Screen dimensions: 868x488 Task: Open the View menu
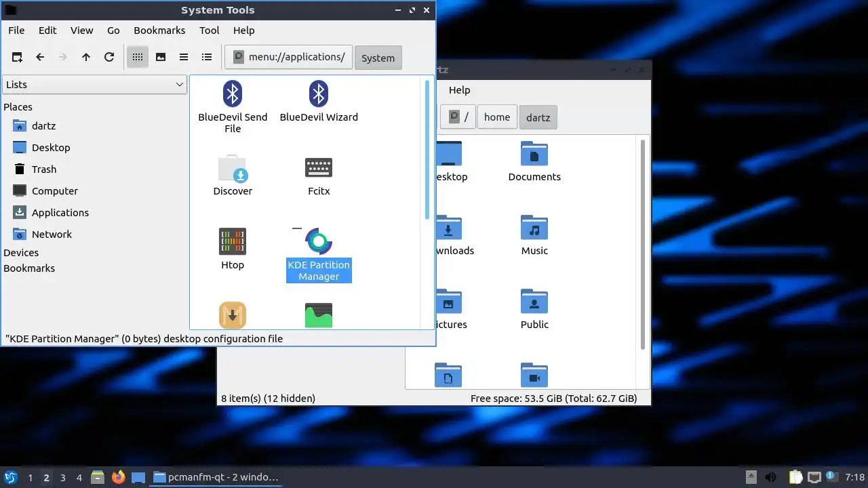coord(82,30)
